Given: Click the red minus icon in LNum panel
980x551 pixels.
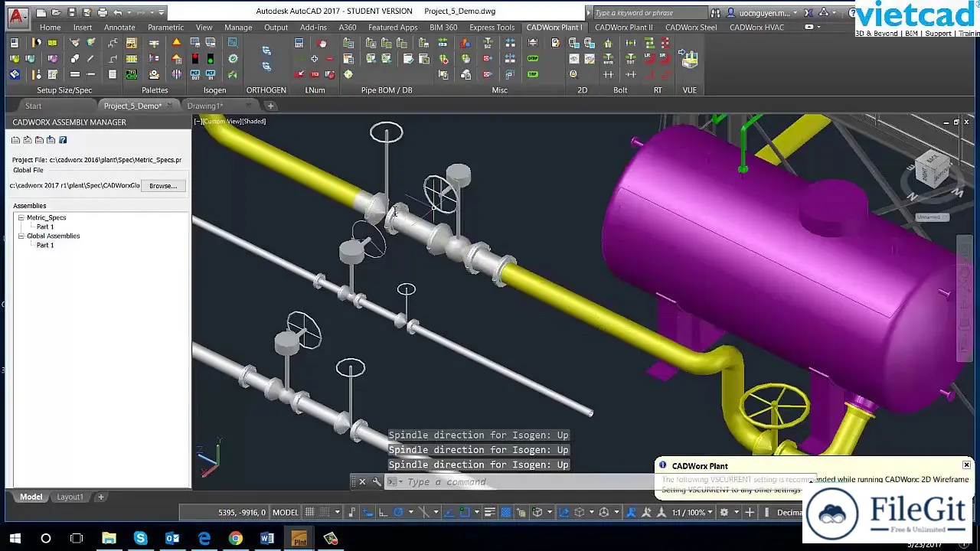Looking at the screenshot, I should point(329,58).
